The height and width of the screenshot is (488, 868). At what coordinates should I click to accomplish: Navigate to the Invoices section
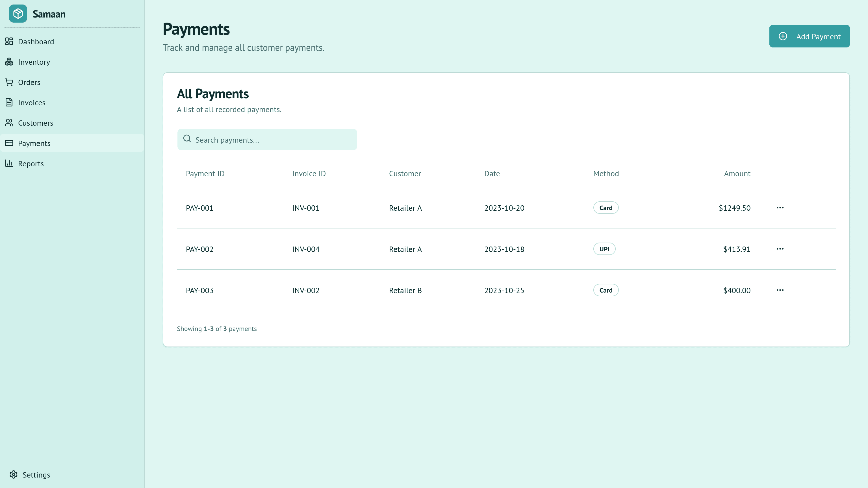32,103
